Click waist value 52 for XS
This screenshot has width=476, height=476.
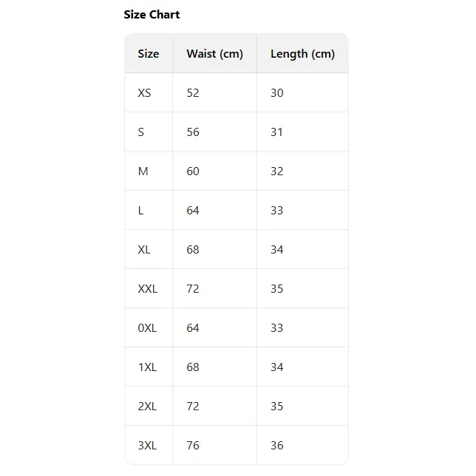click(x=193, y=92)
